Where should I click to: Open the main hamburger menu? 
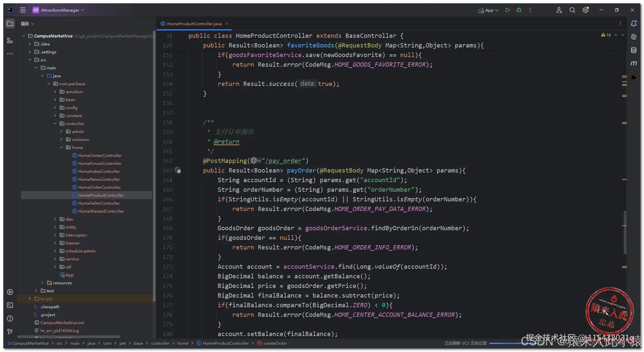[23, 10]
